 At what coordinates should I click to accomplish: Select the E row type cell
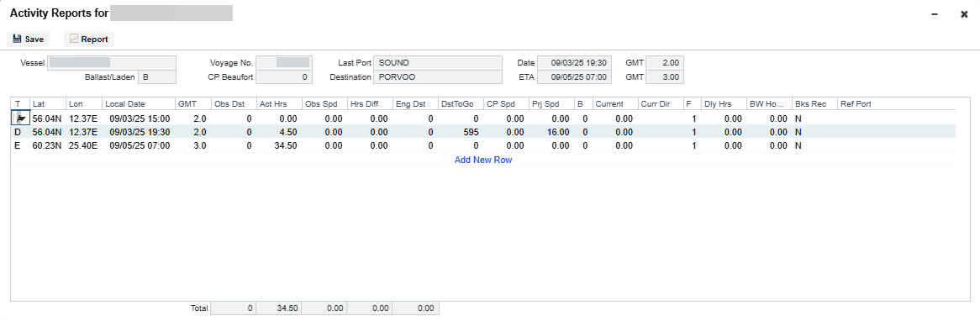click(x=18, y=145)
